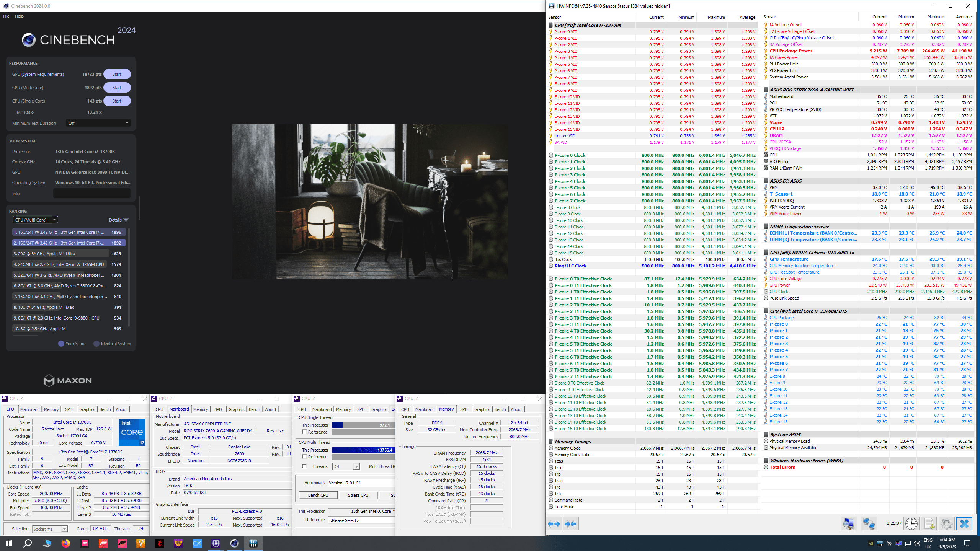Enable Reference checkbox under CPU Multi Thread
The height and width of the screenshot is (551, 980).
coord(305,457)
